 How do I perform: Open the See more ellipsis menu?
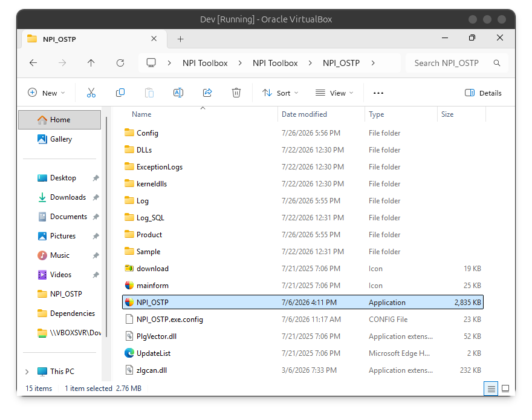pyautogui.click(x=378, y=93)
